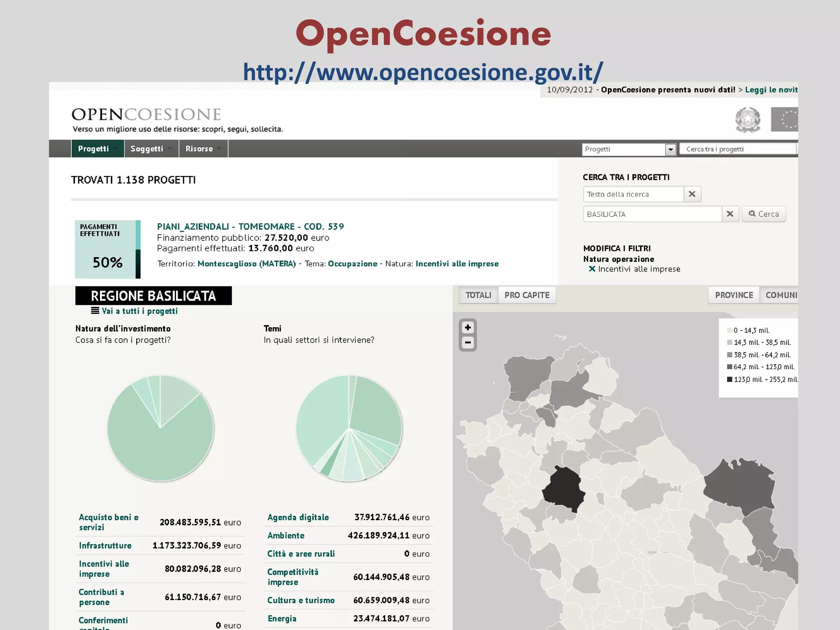Open the Occupazione theme link

point(352,264)
